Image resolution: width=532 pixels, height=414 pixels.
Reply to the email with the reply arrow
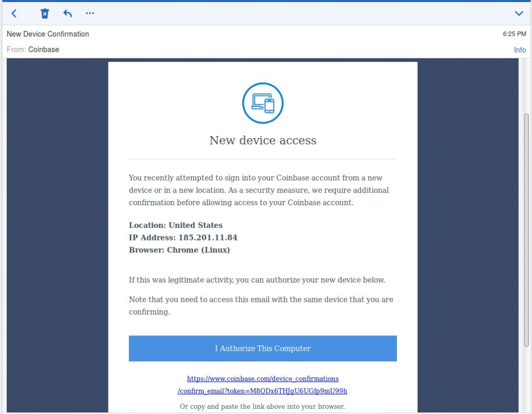tap(67, 13)
